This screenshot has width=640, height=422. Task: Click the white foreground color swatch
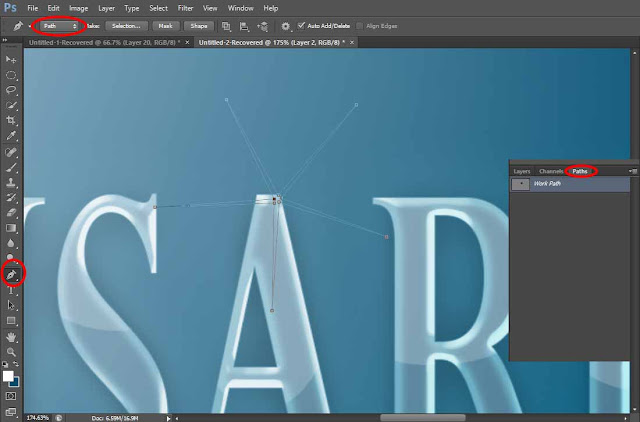tap(7, 375)
